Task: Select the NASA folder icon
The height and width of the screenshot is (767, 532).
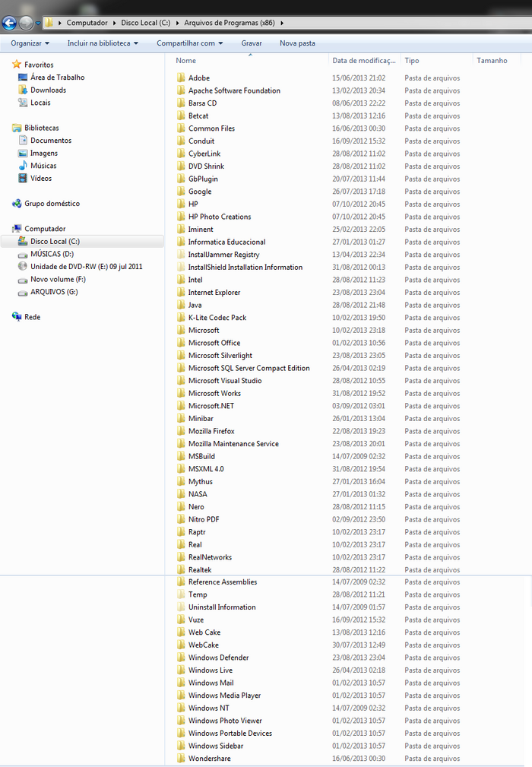Action: tap(181, 494)
